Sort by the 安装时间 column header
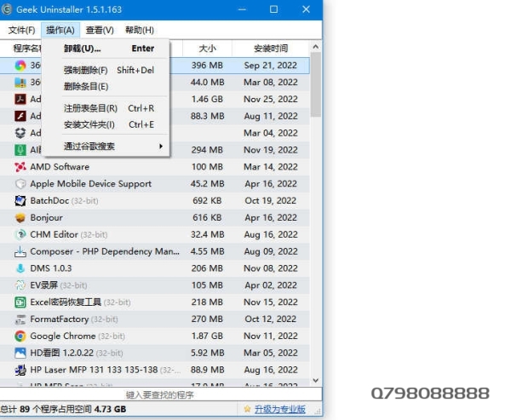Viewport: 511px width, 420px height. click(271, 49)
